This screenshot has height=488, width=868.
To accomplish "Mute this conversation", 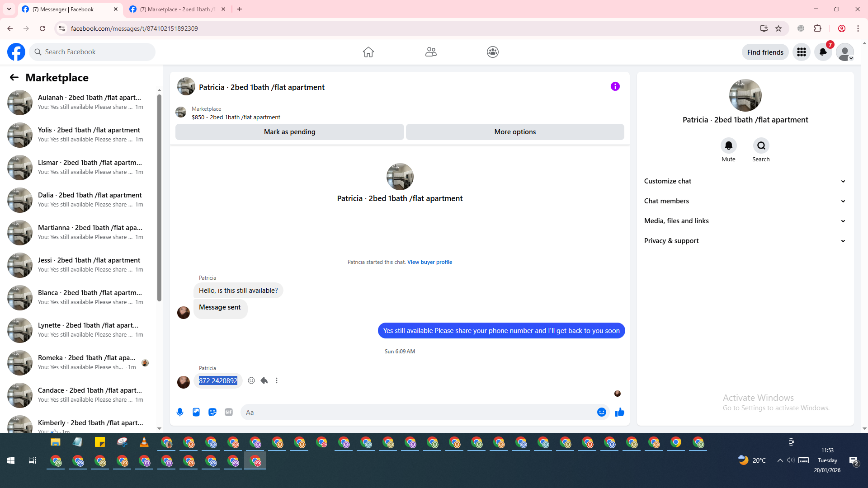I will (x=728, y=145).
